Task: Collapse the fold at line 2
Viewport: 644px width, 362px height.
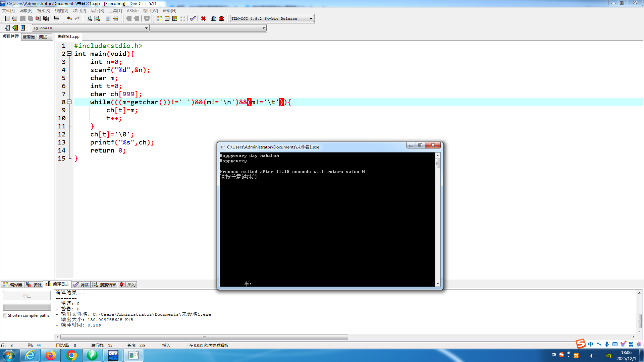Action: tap(69, 54)
